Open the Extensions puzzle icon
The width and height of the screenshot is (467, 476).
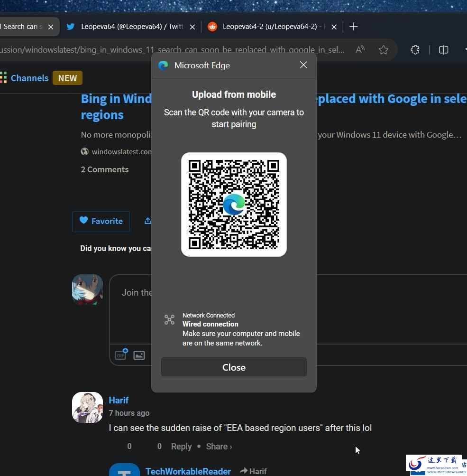[x=415, y=50]
